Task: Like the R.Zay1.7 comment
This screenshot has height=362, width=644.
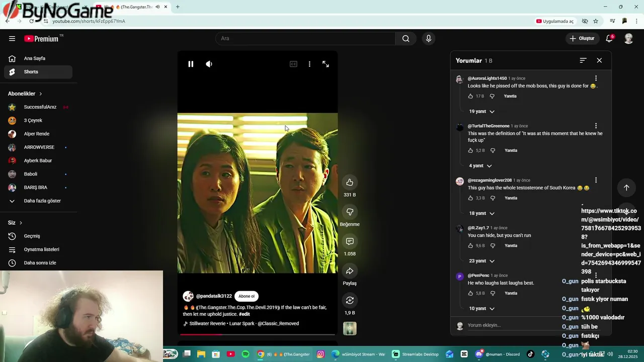Action: [x=470, y=246]
